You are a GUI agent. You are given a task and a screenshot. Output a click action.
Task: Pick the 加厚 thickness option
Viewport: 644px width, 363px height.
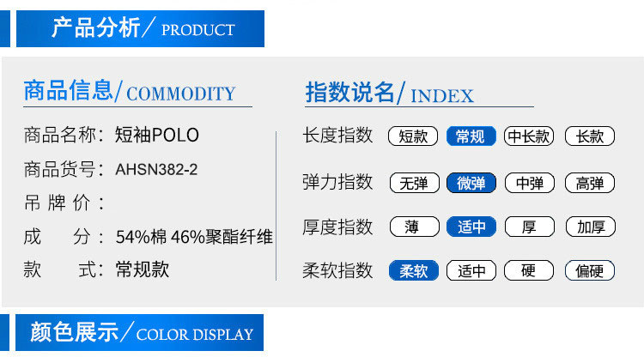tap(590, 227)
